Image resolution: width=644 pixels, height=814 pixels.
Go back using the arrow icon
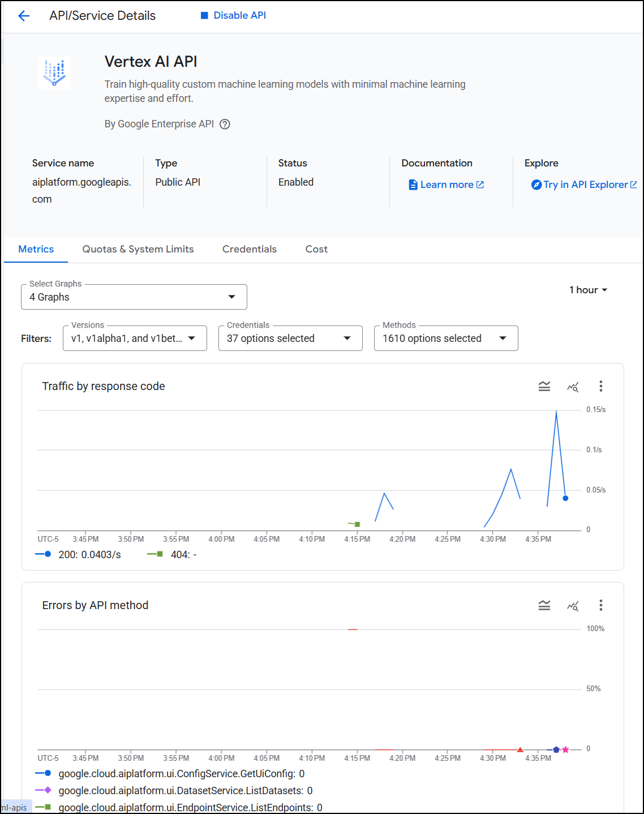pyautogui.click(x=24, y=16)
